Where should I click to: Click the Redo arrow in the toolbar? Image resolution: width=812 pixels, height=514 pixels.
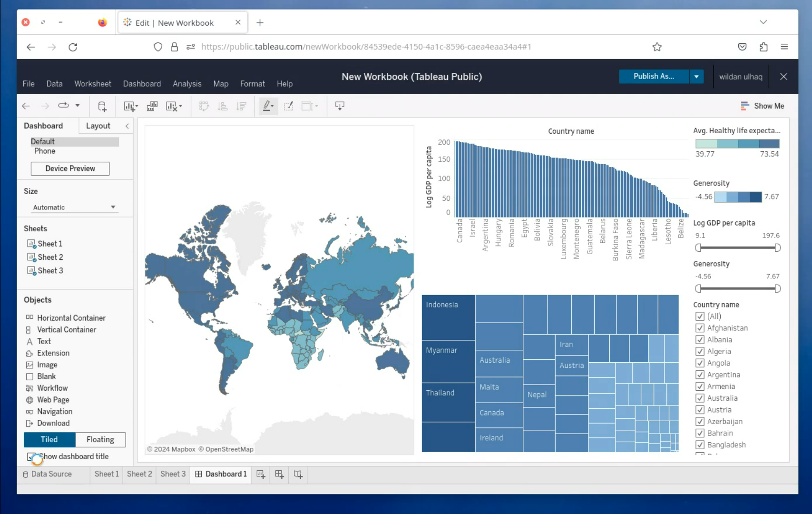pyautogui.click(x=45, y=106)
